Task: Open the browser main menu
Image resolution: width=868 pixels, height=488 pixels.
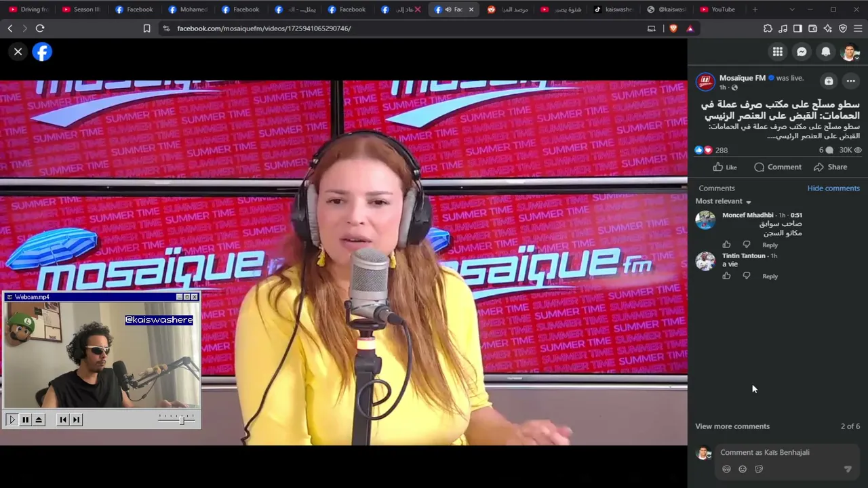Action: 858,28
